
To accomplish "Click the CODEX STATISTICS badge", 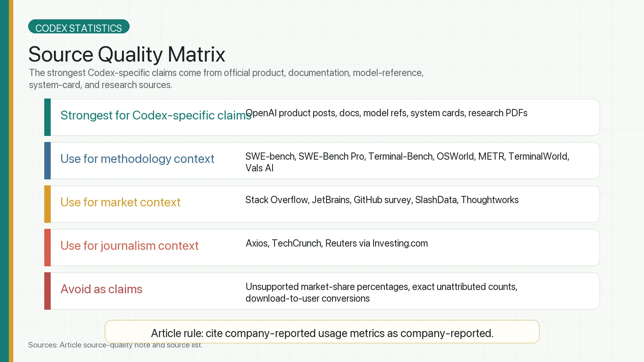I will click(79, 27).
